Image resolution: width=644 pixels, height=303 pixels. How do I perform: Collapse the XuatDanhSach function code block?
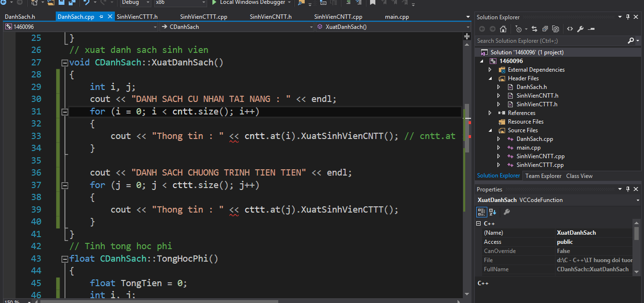point(65,63)
